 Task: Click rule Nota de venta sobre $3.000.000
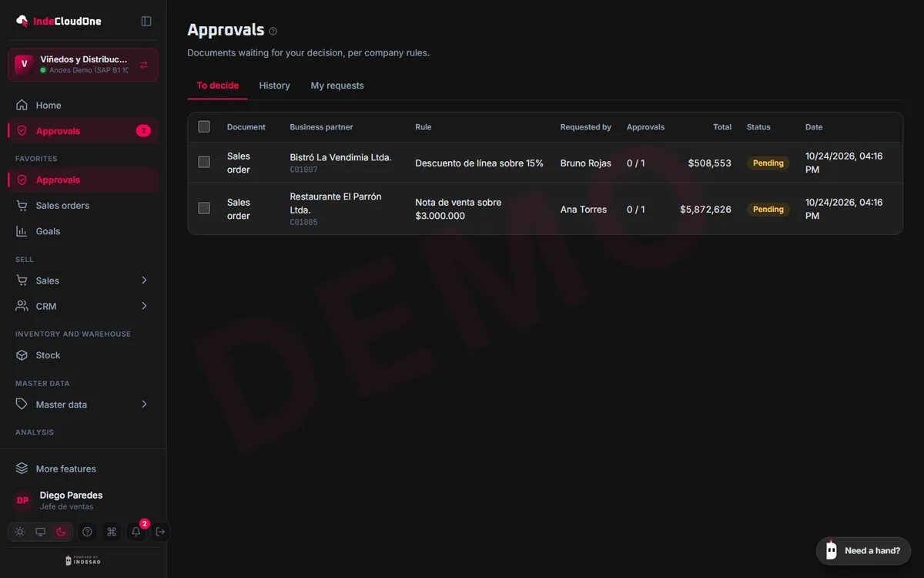coord(458,209)
